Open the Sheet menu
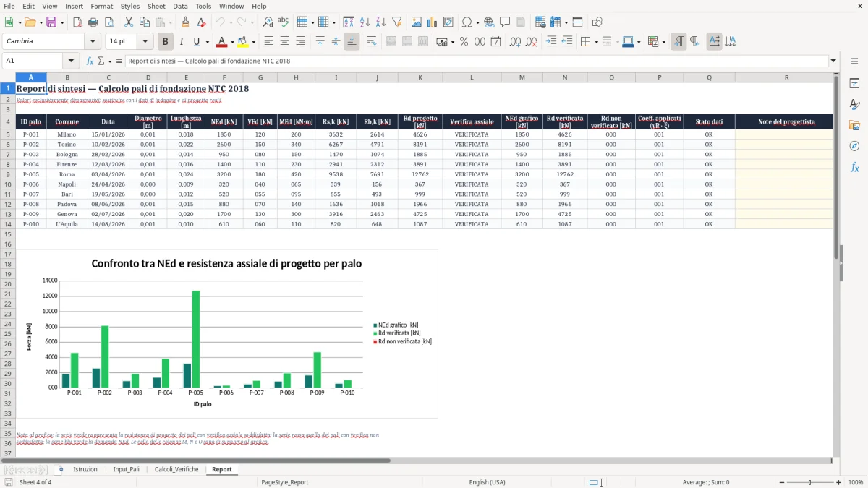The width and height of the screenshot is (868, 488). [x=156, y=6]
